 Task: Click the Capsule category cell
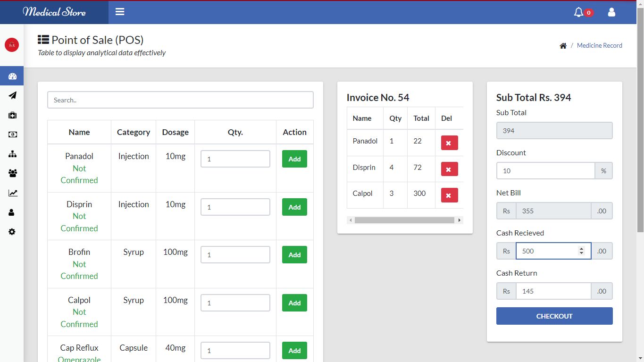point(134,348)
